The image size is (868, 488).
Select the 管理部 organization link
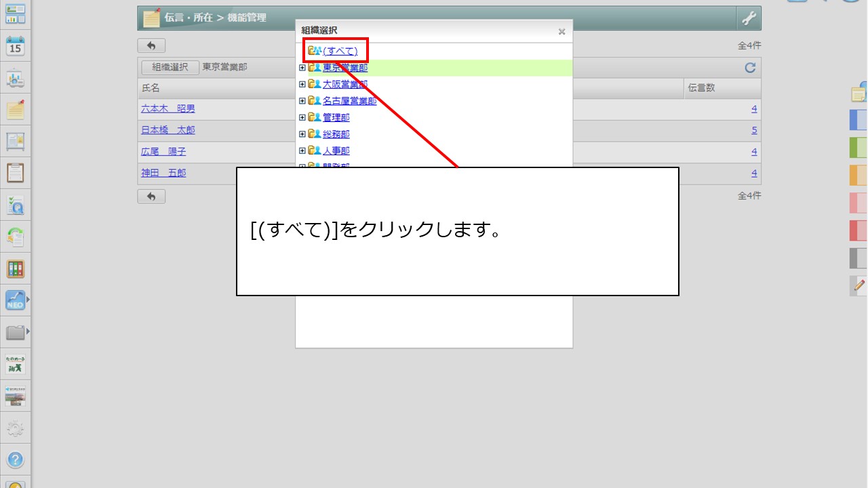336,117
